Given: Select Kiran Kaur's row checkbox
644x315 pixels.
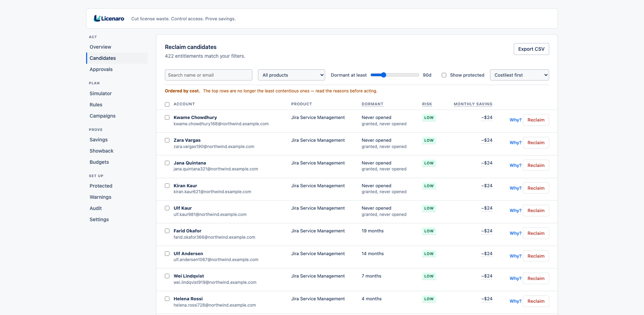Looking at the screenshot, I should point(167,186).
